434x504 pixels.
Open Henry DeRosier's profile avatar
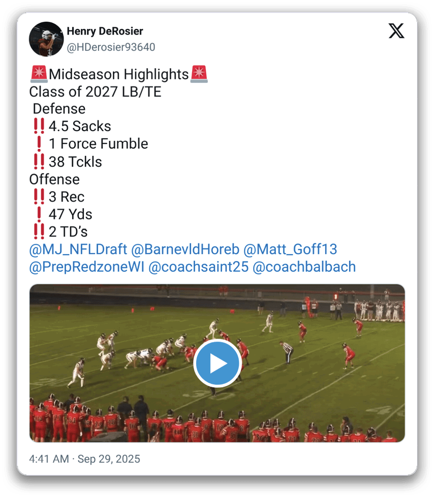(x=46, y=39)
